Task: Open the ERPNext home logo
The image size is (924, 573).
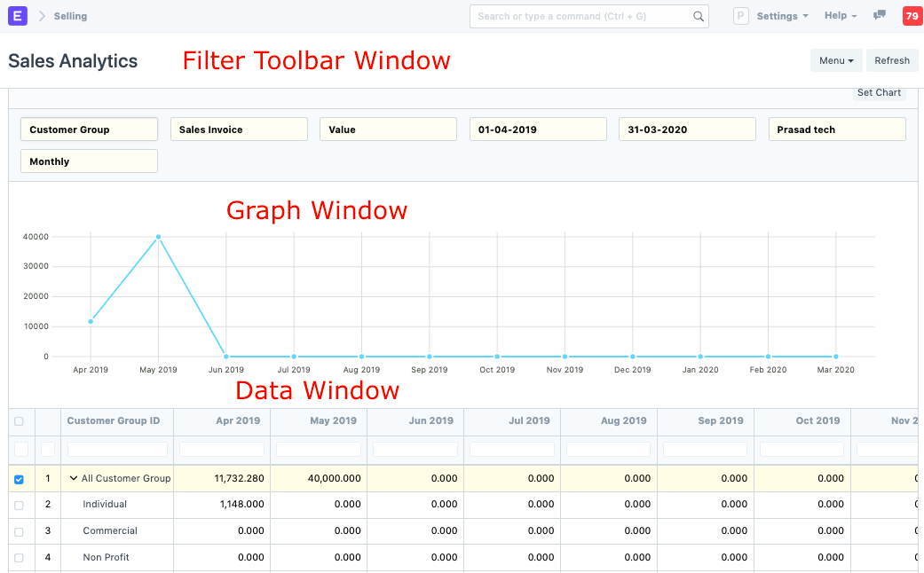Action: [x=18, y=15]
